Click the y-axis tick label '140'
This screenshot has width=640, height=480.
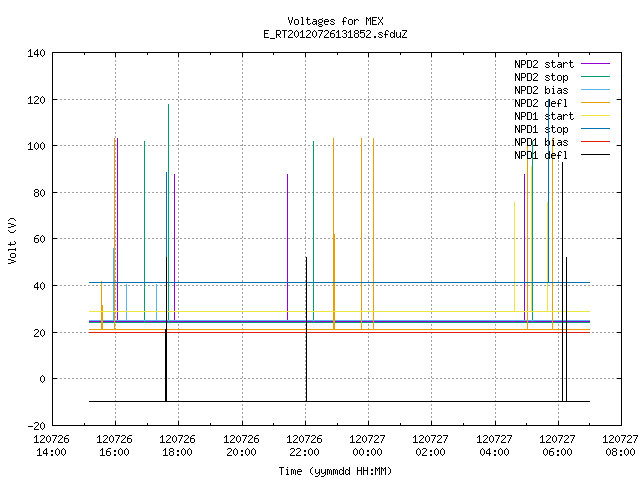pos(36,53)
